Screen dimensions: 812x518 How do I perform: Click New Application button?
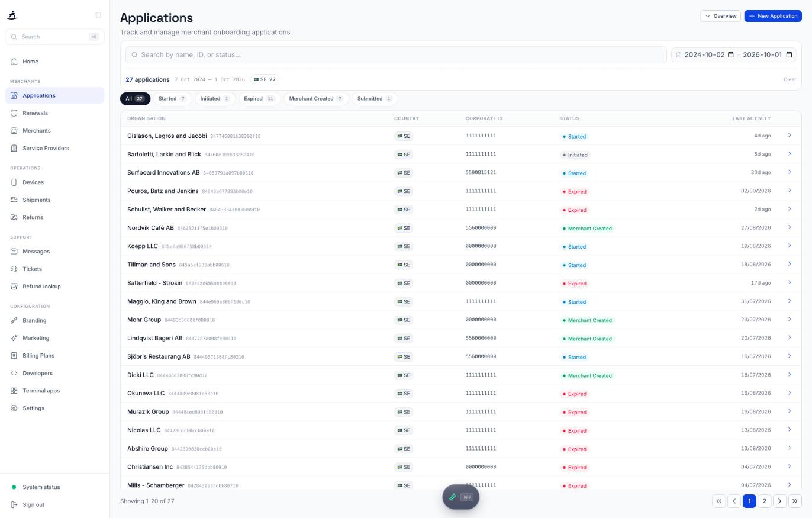click(773, 16)
